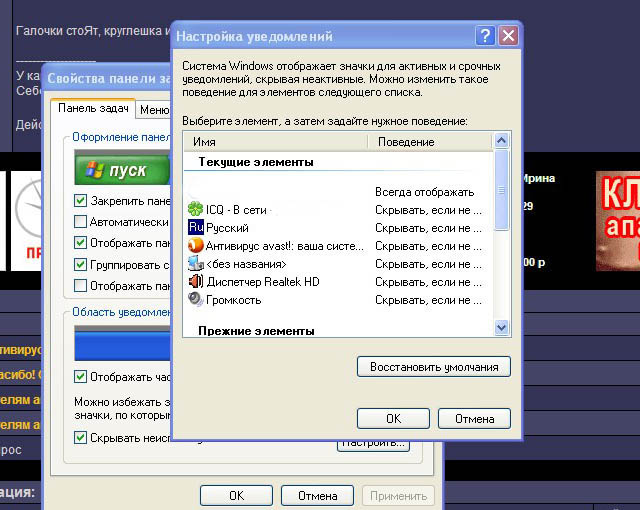Click the Восстановить умолчания button
The width and height of the screenshot is (640, 510).
(x=433, y=367)
